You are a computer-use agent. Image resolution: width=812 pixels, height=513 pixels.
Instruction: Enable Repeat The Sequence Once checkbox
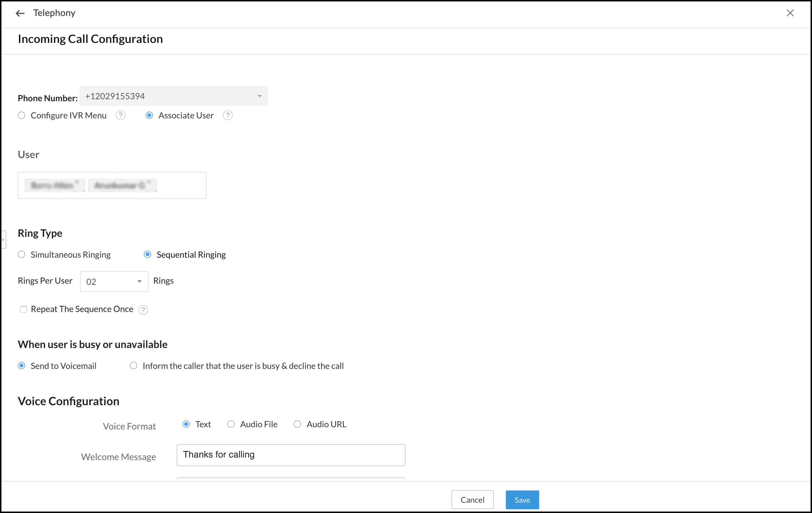[24, 309]
